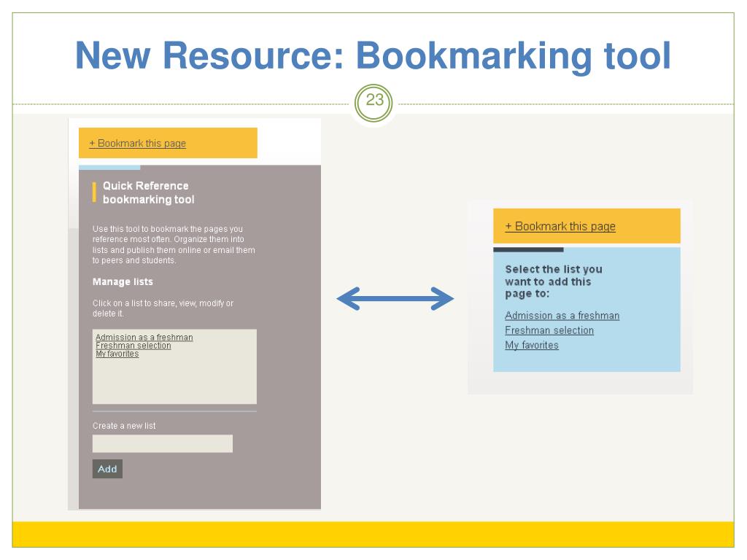Open 'Freshman selection' in Manage lists box
This screenshot has width=747, height=560.
coord(133,345)
